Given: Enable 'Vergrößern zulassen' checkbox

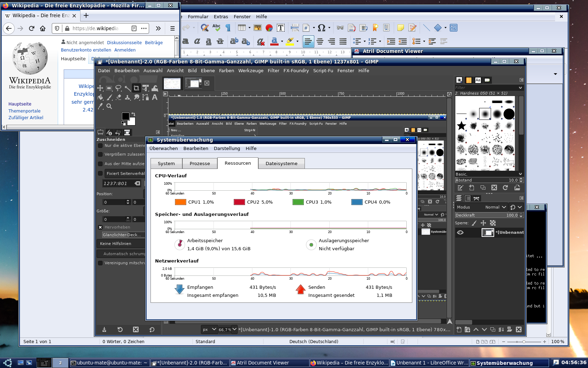Looking at the screenshot, I should click(x=100, y=154).
